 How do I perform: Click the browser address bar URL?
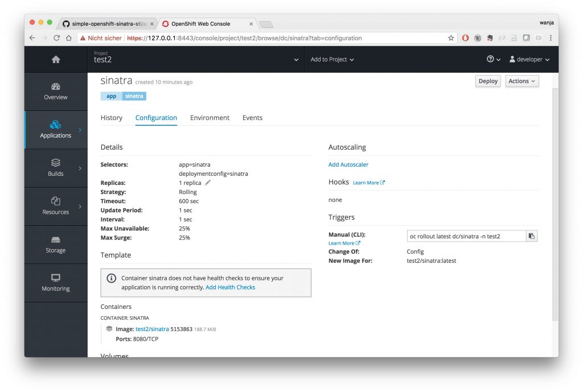(x=244, y=38)
